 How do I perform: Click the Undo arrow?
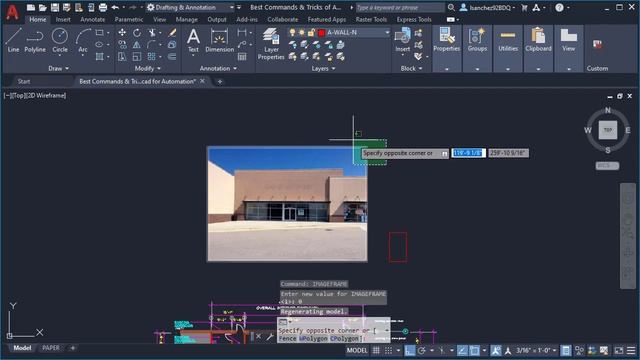(115, 7)
